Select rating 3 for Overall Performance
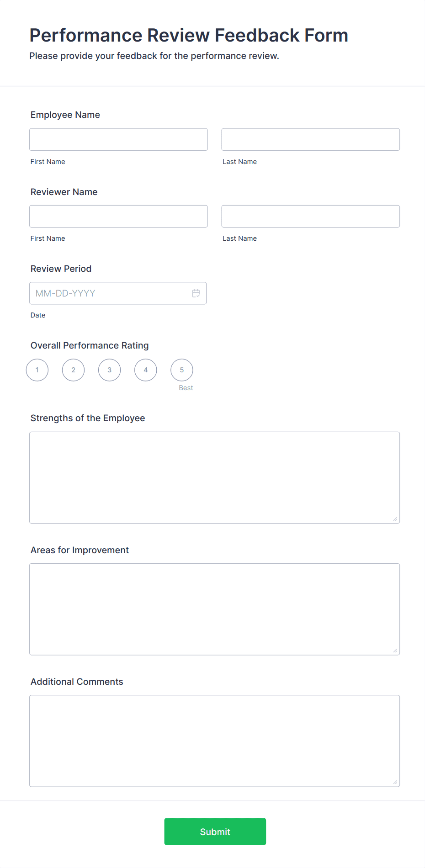 109,370
